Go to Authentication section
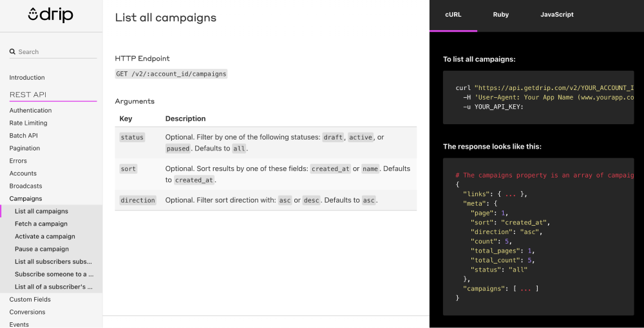Image resolution: width=644 pixels, height=328 pixels. (30, 111)
